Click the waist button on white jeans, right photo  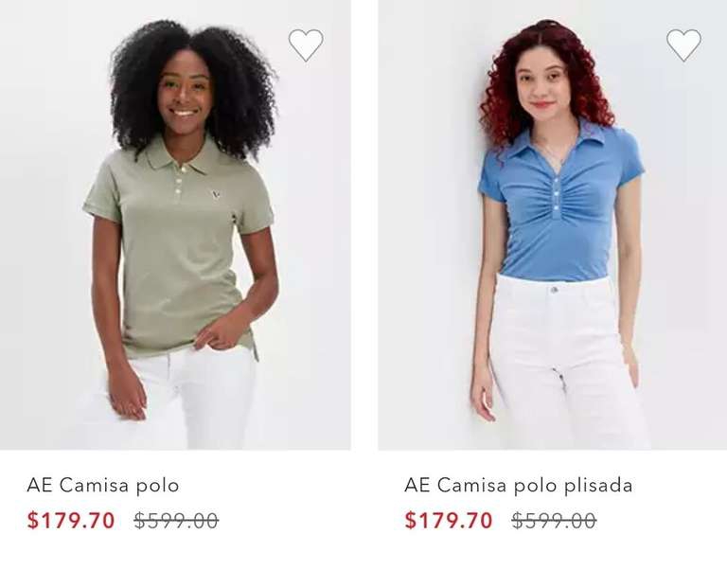[x=554, y=290]
